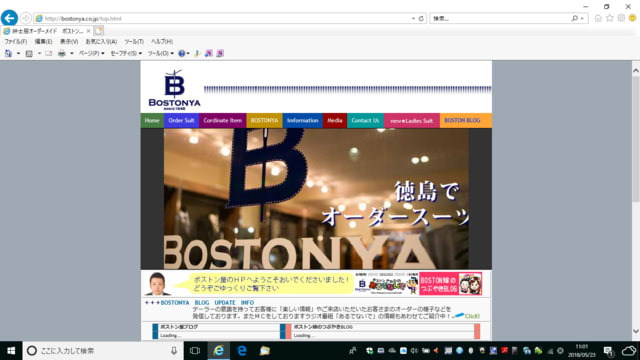Click the あるでないで radio show banner
This screenshot has width=640, height=360.
pyautogui.click(x=387, y=283)
